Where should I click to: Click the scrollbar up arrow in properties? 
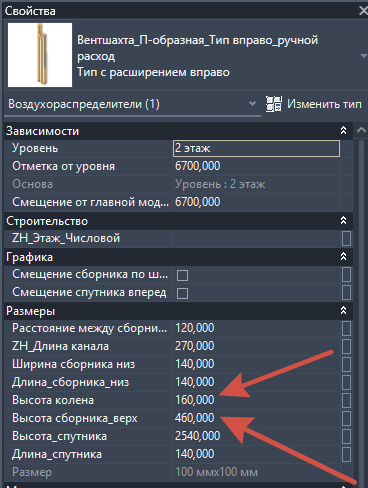(x=361, y=130)
